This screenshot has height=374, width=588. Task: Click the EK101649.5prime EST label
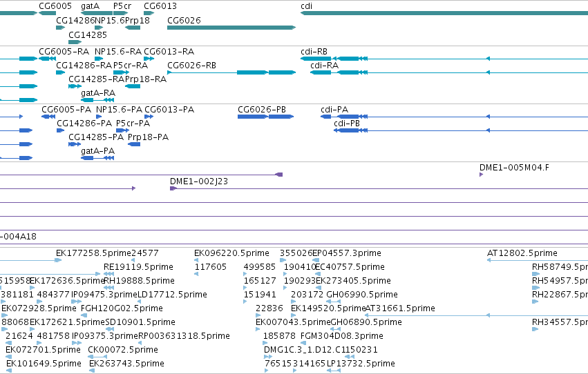(x=44, y=364)
